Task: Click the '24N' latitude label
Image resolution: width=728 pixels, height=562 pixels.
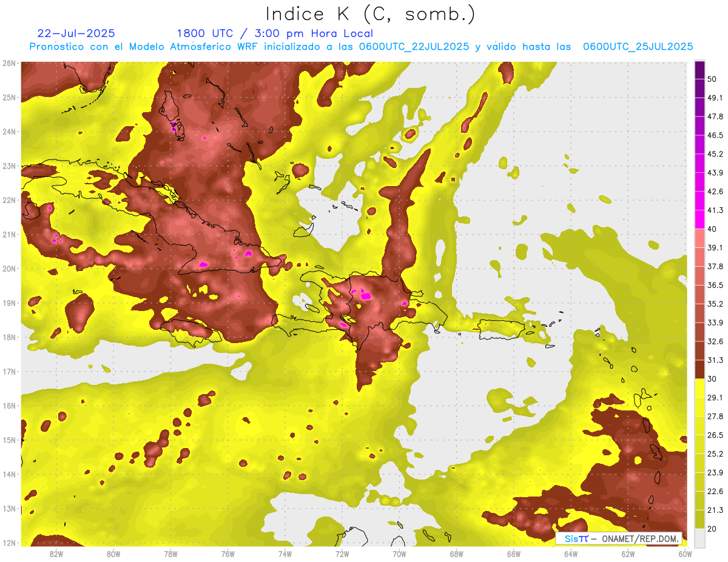Action: click(x=9, y=132)
